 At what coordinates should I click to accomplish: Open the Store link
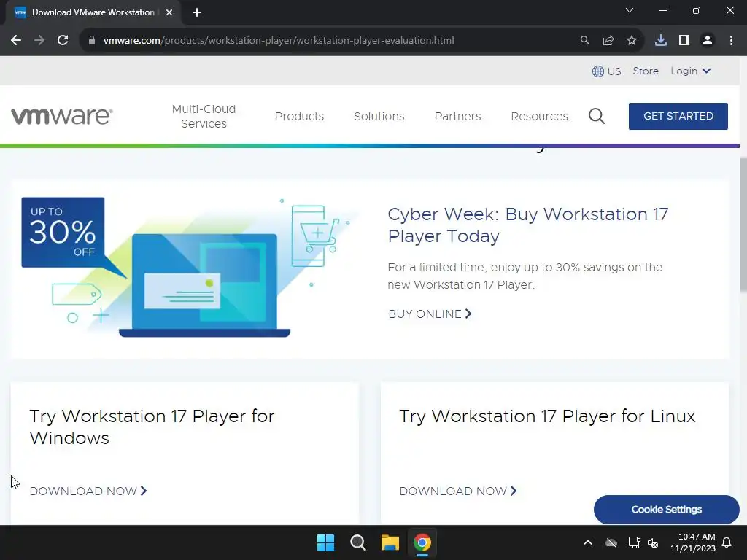pos(646,71)
